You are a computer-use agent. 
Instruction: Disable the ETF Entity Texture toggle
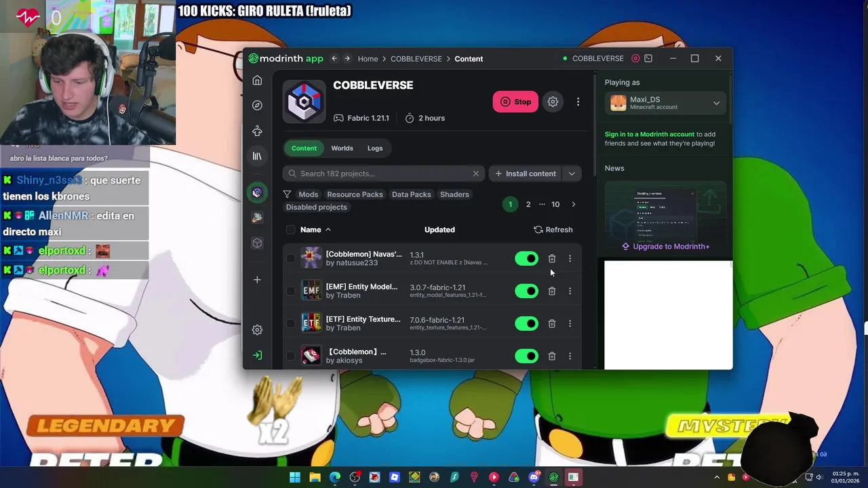[x=526, y=323]
